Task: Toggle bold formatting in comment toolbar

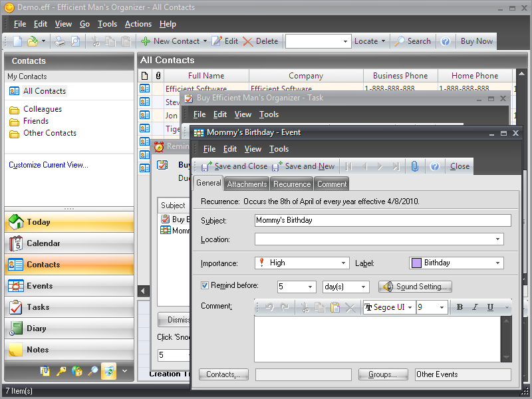Action: point(460,307)
